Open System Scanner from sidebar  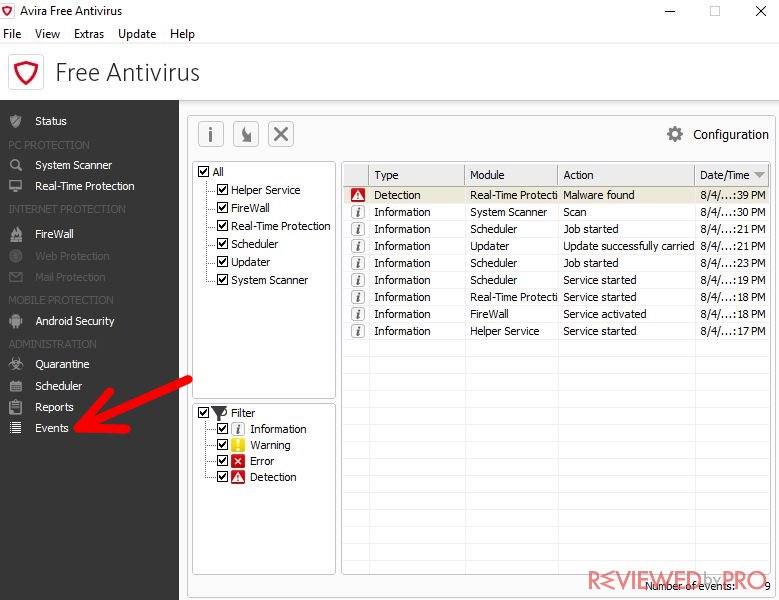pyautogui.click(x=74, y=165)
